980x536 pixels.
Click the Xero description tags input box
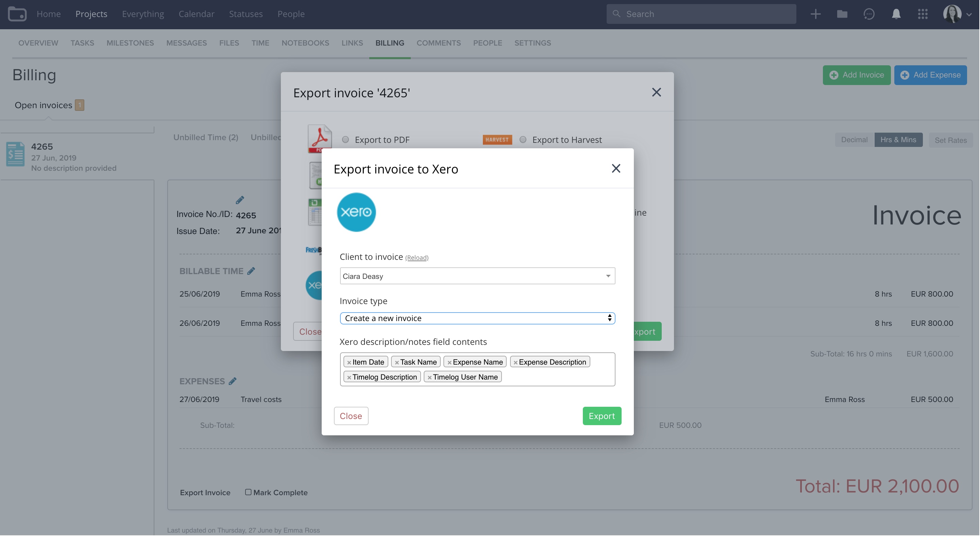click(477, 369)
